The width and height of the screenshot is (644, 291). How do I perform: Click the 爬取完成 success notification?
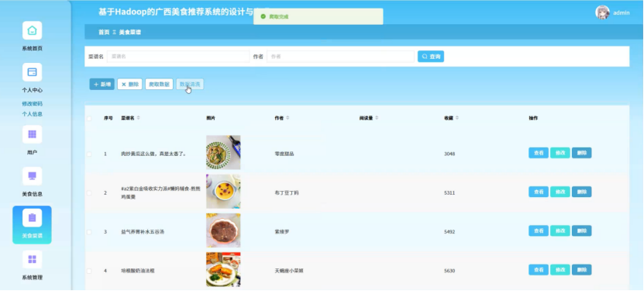(319, 16)
